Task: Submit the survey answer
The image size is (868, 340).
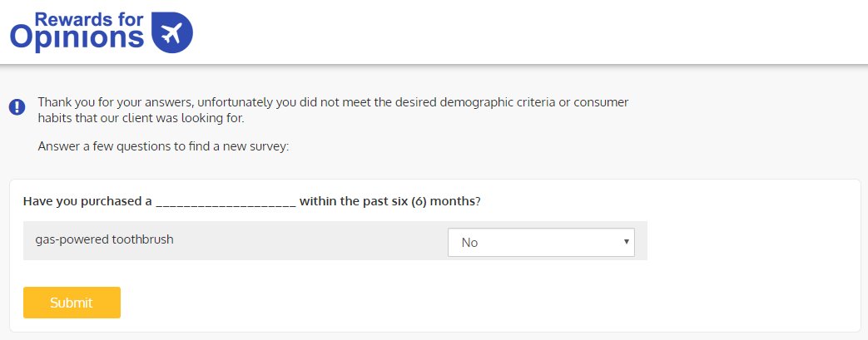Action: tap(72, 303)
